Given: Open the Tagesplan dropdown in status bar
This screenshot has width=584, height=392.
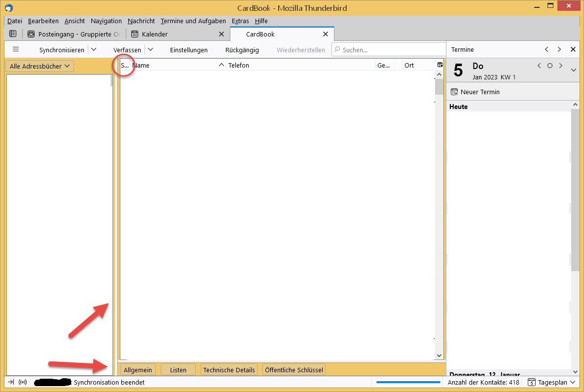Looking at the screenshot, I should click(551, 382).
